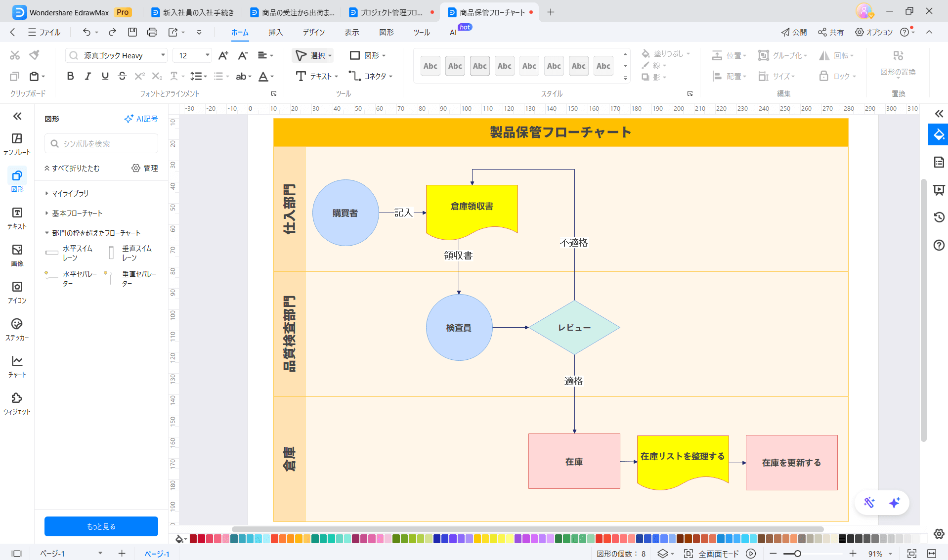Open the 表示 ribbon tab
Image resolution: width=948 pixels, height=560 pixels.
(x=352, y=32)
